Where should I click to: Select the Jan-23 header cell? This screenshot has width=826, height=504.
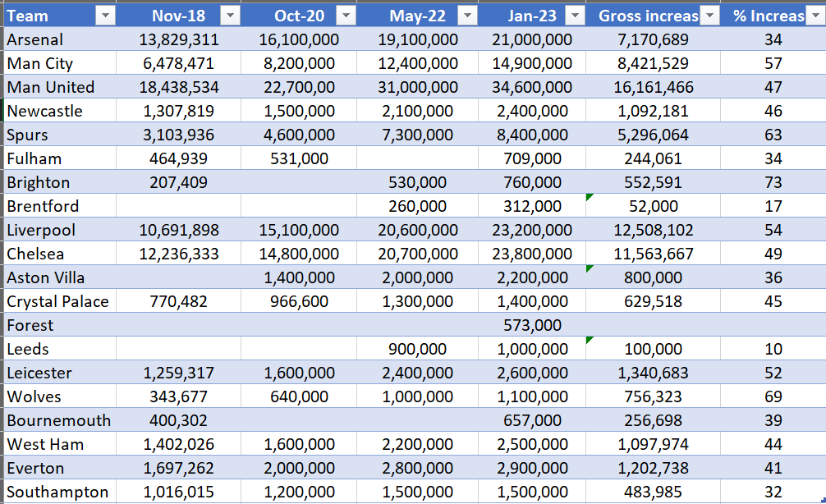click(532, 16)
